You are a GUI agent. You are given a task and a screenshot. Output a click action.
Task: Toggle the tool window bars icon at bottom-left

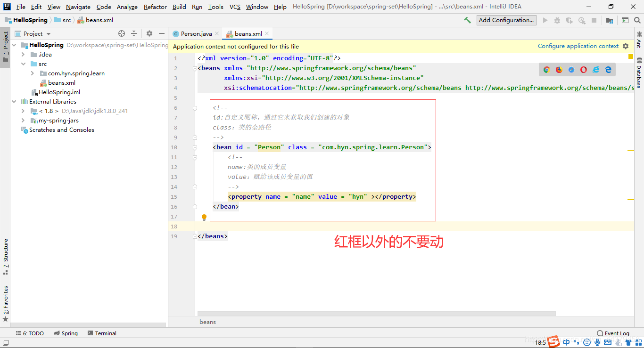tap(5, 343)
